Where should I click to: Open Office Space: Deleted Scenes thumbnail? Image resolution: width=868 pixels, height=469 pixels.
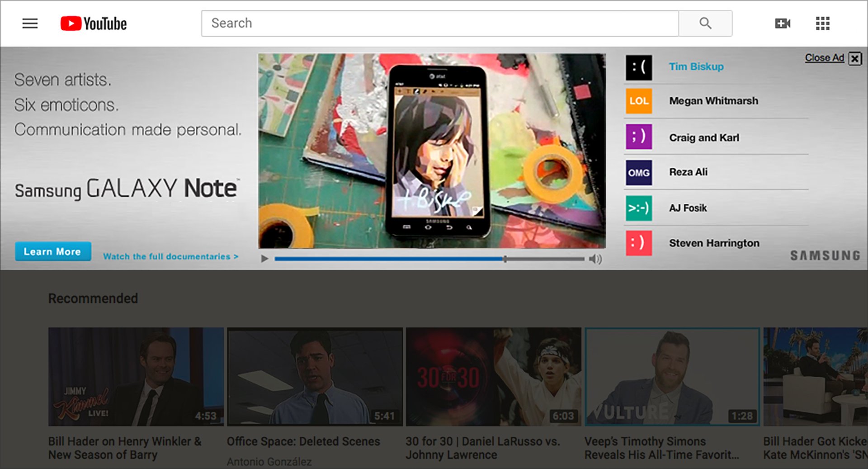[x=315, y=377]
